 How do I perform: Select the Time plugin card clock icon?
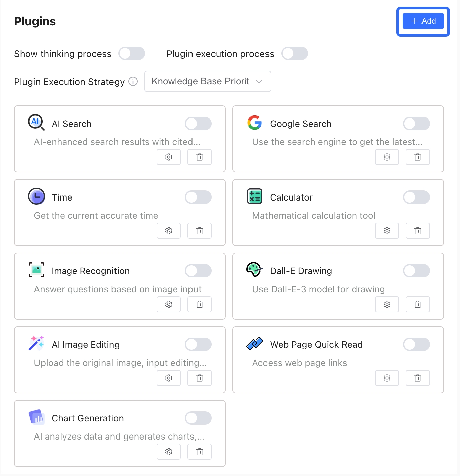point(36,196)
